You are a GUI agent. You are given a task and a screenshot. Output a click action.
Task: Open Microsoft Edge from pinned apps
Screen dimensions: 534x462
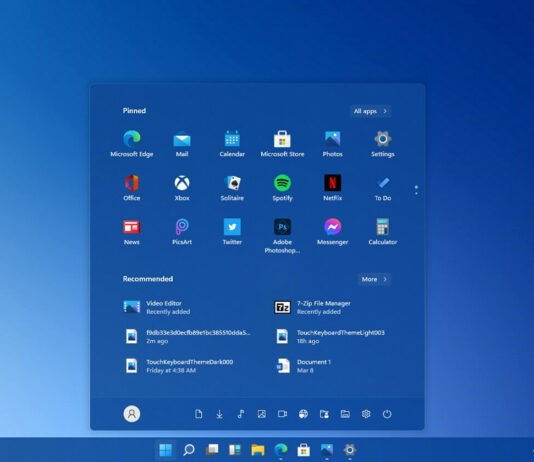pyautogui.click(x=132, y=143)
